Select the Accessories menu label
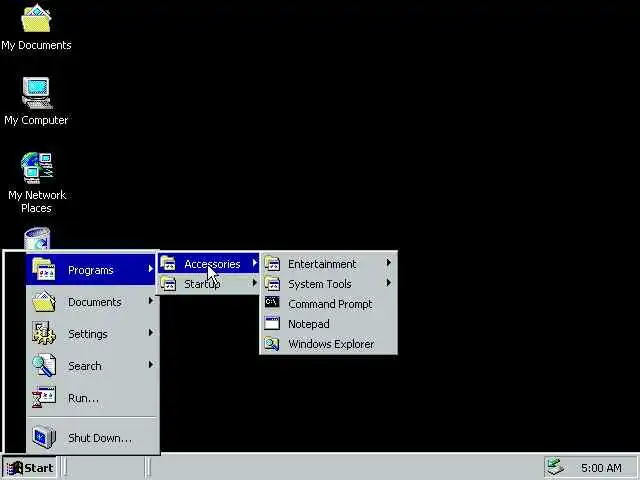 point(212,264)
